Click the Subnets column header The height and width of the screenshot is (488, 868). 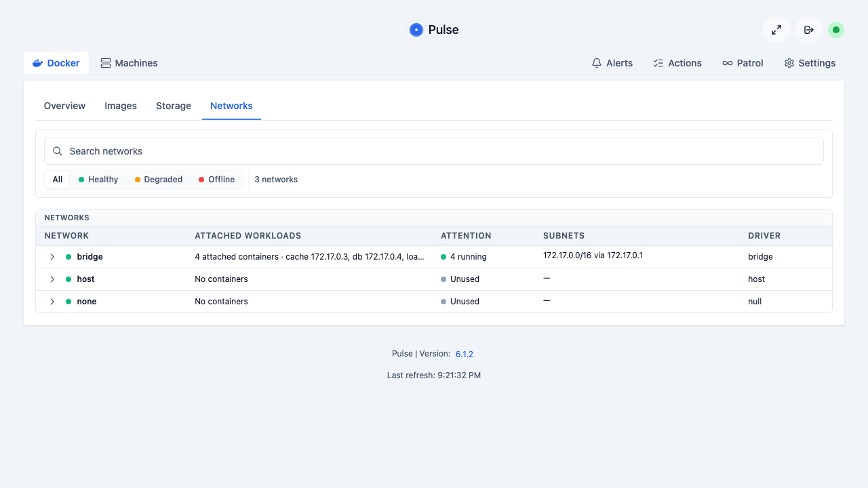(x=564, y=236)
